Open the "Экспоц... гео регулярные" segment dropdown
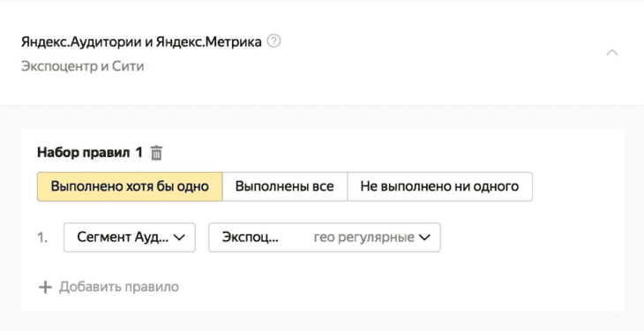Image resolution: width=644 pixels, height=331 pixels. (325, 237)
